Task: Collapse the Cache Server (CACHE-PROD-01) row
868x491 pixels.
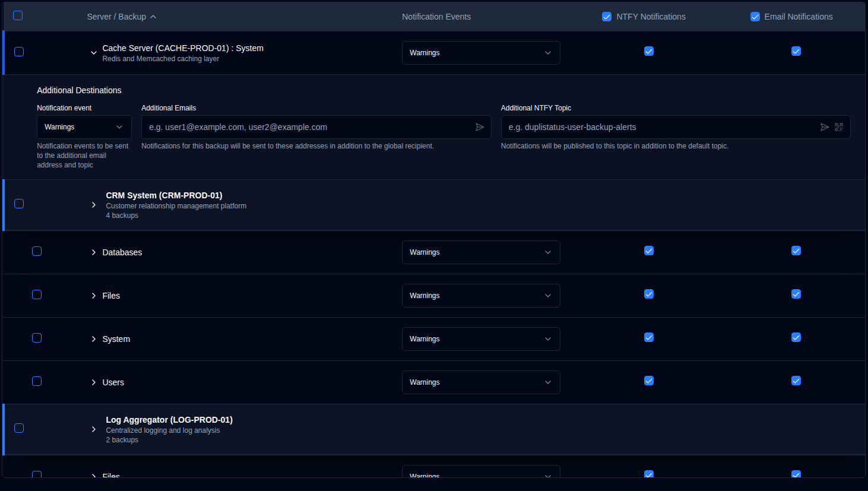Action: (94, 52)
